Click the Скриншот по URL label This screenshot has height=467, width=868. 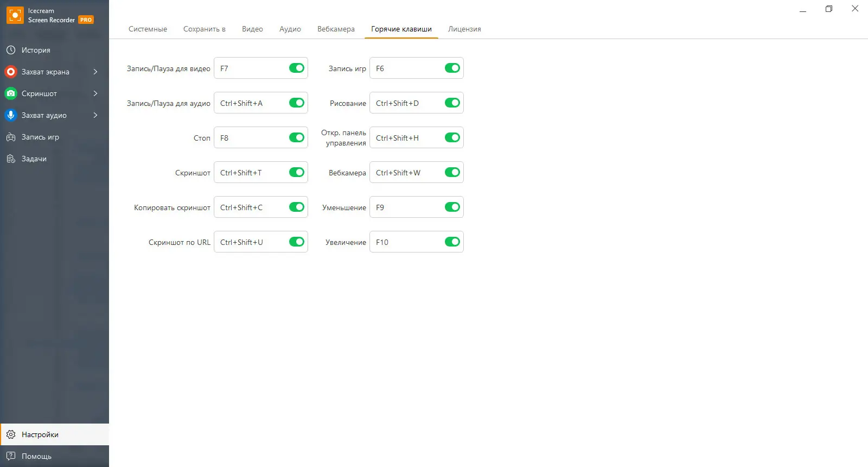pos(180,242)
